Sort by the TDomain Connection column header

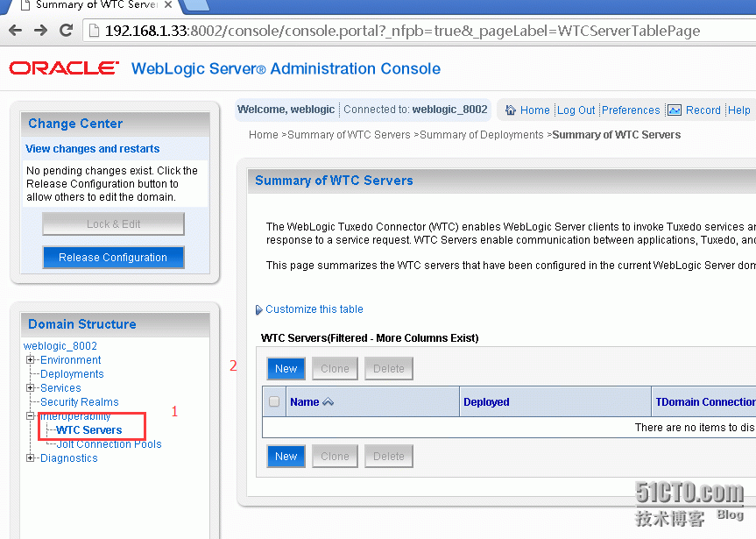pos(705,401)
